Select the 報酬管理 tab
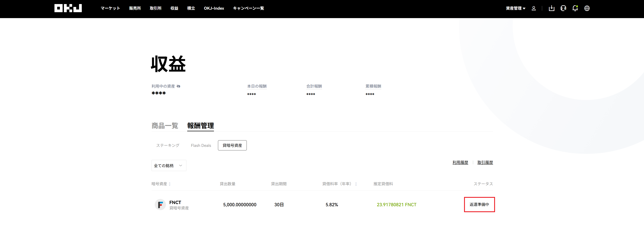Viewport: 644px width, 246px height. click(201, 126)
